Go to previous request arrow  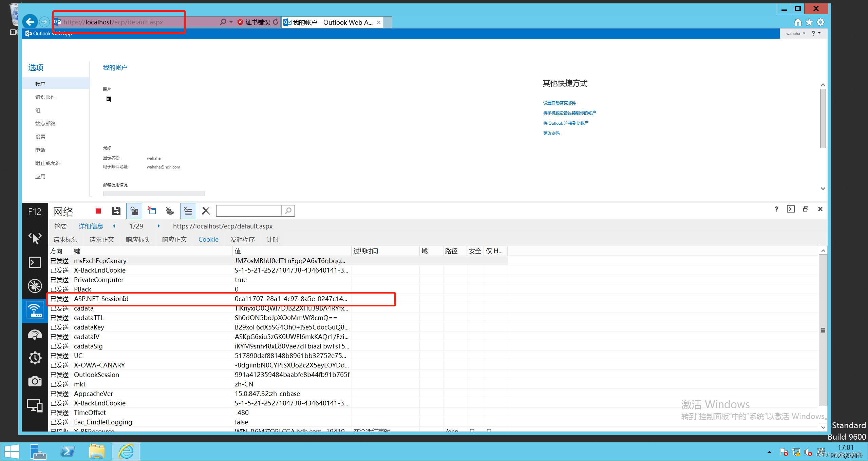click(114, 226)
